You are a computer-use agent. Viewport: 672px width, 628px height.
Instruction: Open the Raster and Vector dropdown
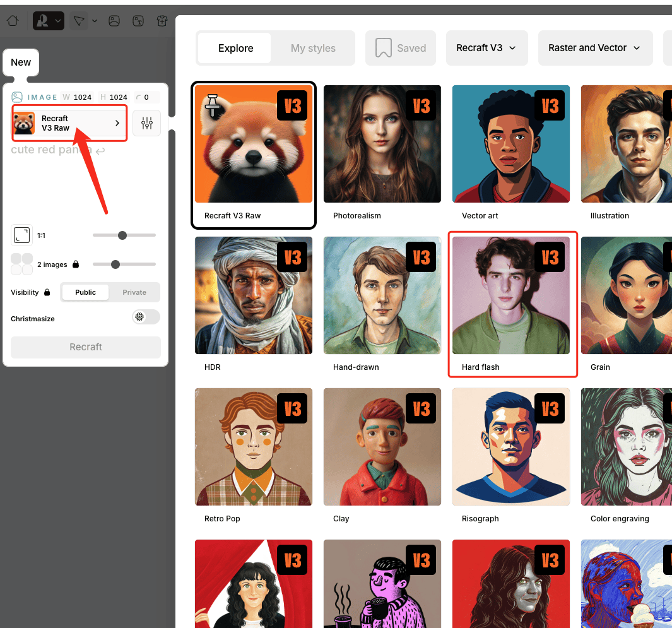[x=595, y=48]
